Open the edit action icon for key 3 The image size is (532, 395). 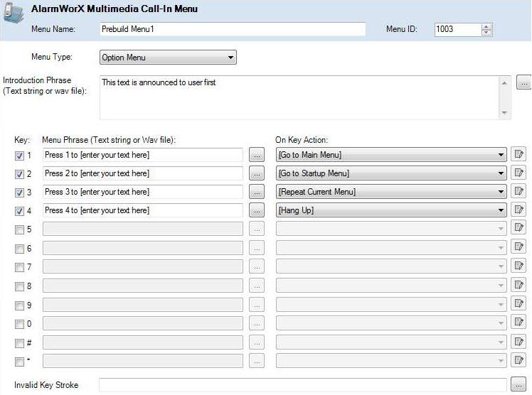pyautogui.click(x=518, y=191)
